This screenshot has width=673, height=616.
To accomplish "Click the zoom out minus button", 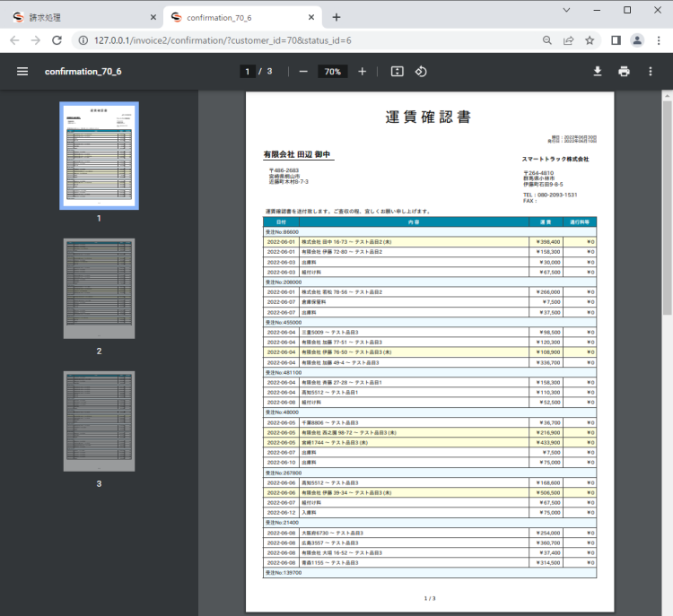I will (303, 72).
